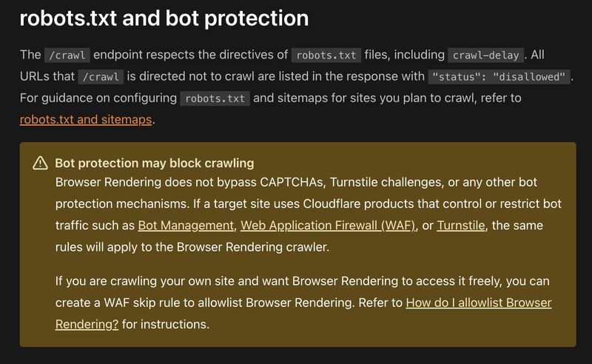Open 'How do I allowlist Browser Rendering?' link
The height and width of the screenshot is (364, 592).
click(x=479, y=303)
